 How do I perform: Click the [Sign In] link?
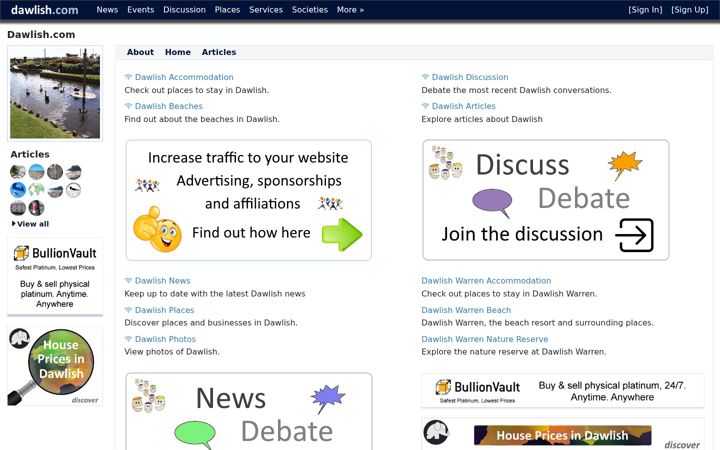(x=645, y=10)
